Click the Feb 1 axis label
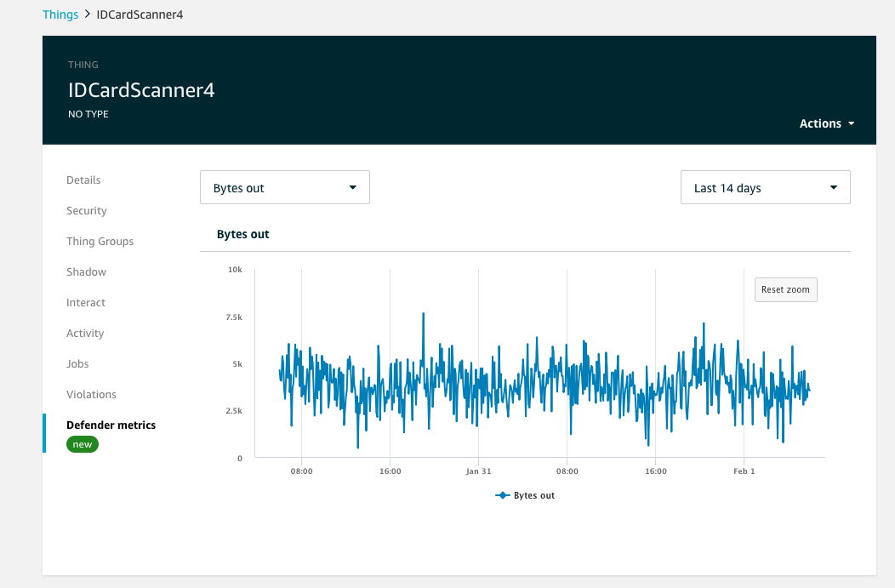The image size is (895, 588). pos(744,471)
